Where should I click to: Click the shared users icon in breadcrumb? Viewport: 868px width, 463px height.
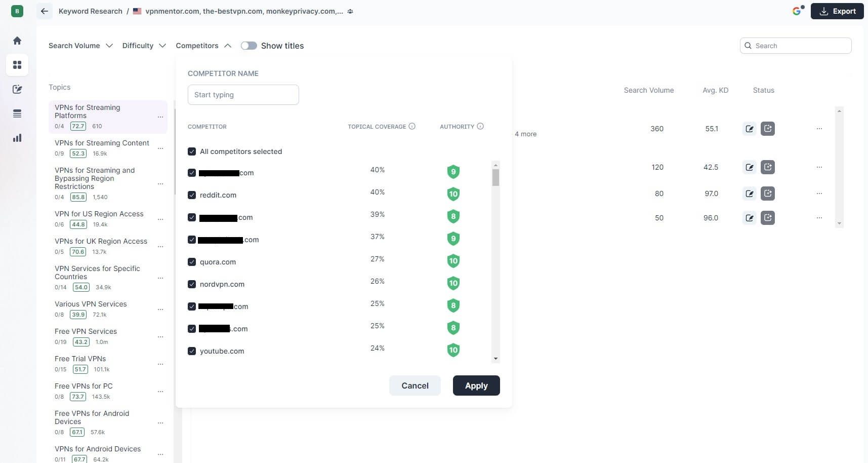(350, 11)
